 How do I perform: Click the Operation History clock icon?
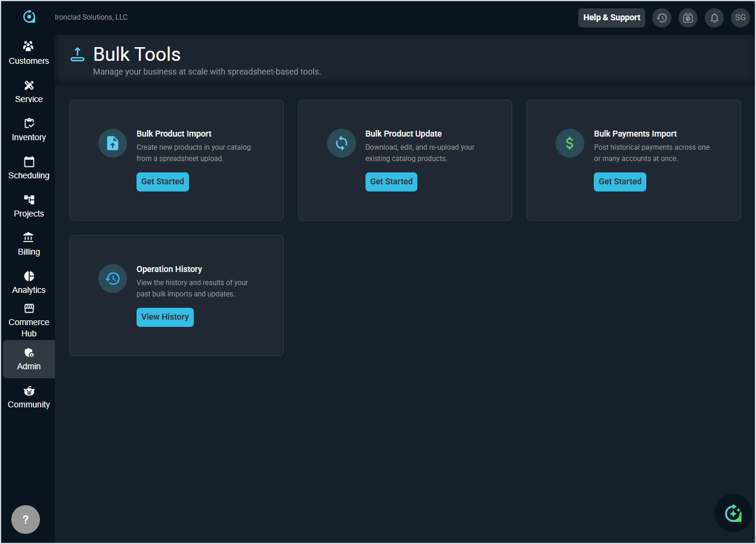point(113,279)
